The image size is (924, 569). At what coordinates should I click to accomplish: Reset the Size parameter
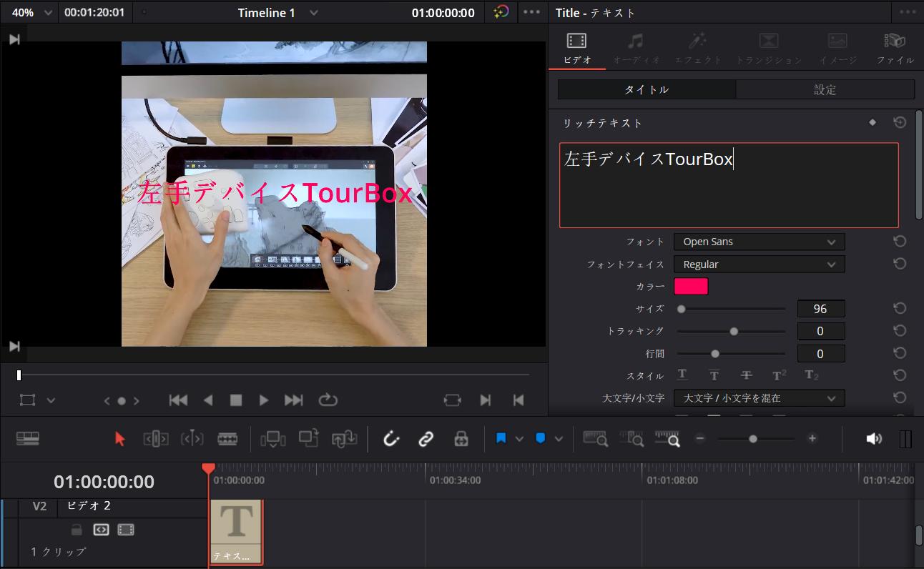pyautogui.click(x=900, y=309)
